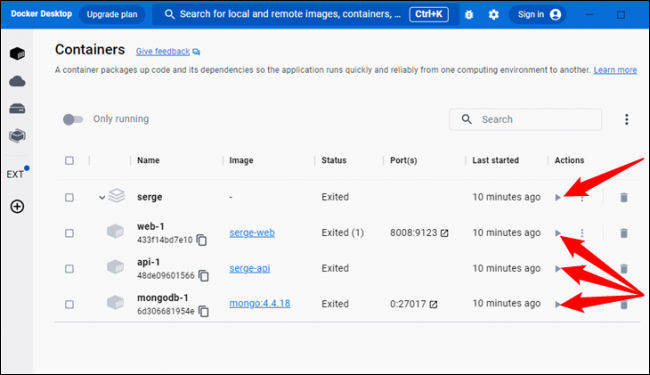
Task: Open the serge-web image link
Action: click(x=252, y=233)
